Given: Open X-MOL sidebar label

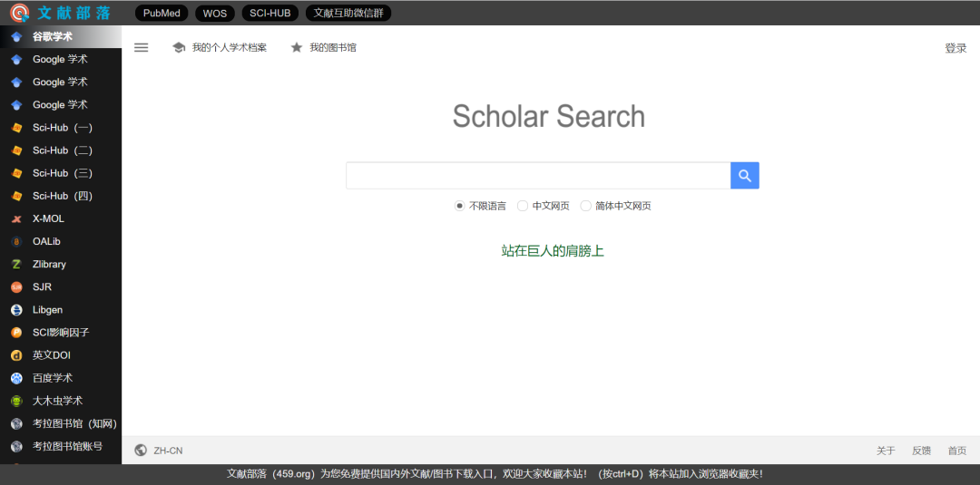Looking at the screenshot, I should pyautogui.click(x=48, y=219).
